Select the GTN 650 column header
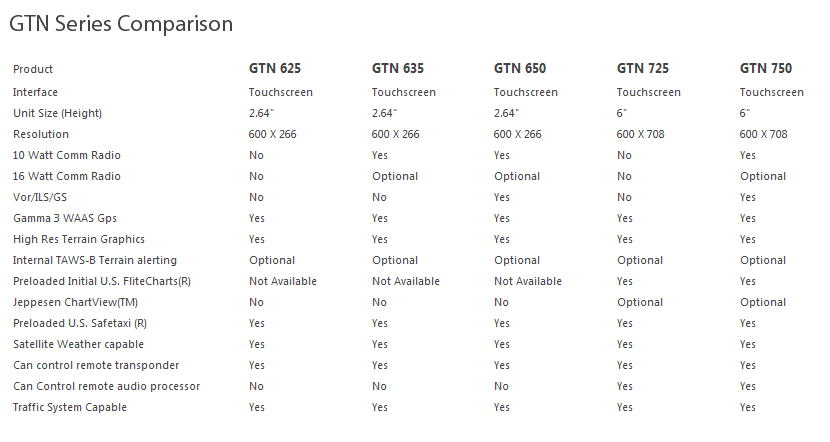 coord(520,68)
